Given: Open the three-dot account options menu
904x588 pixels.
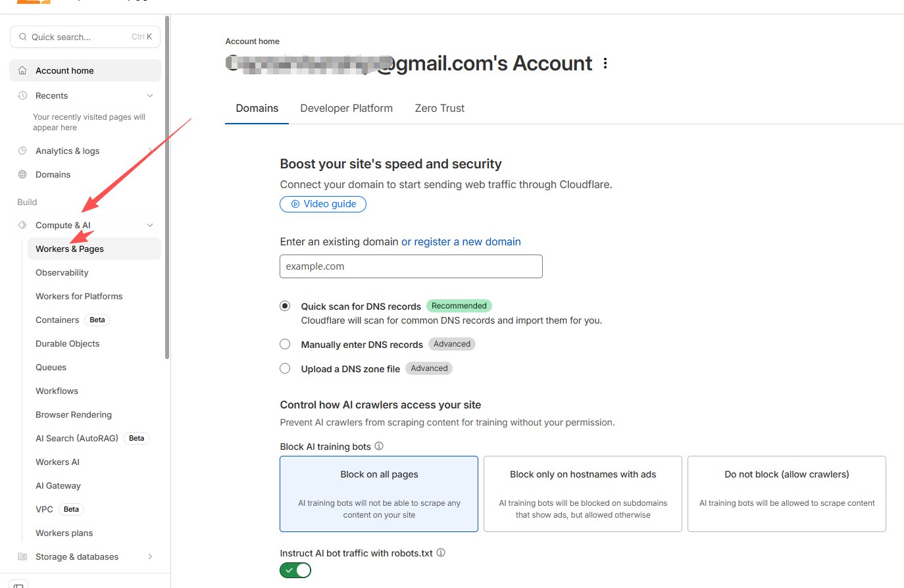Looking at the screenshot, I should coord(605,63).
